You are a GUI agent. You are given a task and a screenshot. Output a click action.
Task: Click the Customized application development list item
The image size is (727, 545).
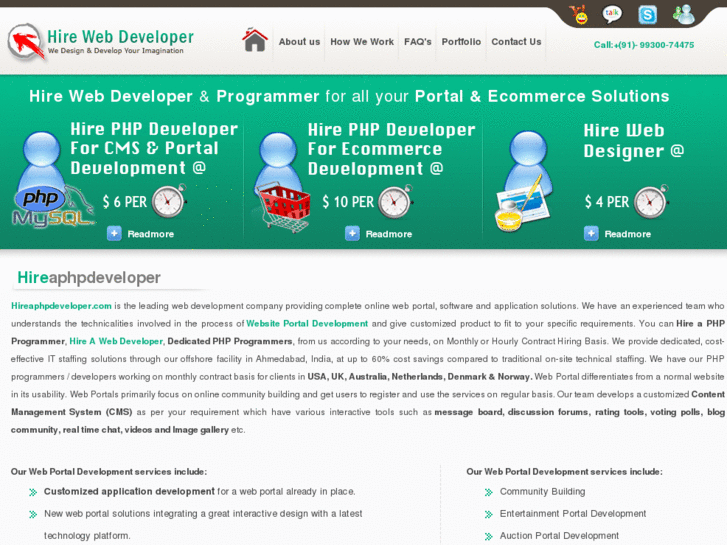[x=199, y=492]
